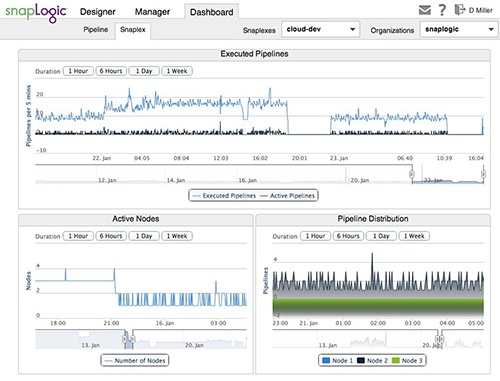Click the 21:00 axis label in Active Nodes

tap(111, 323)
